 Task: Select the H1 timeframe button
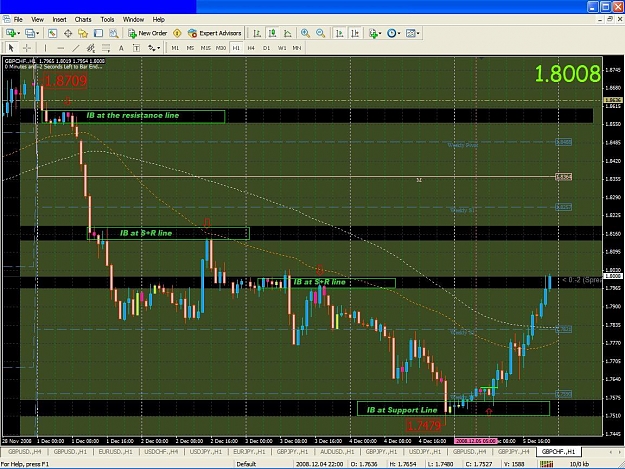[x=236, y=48]
